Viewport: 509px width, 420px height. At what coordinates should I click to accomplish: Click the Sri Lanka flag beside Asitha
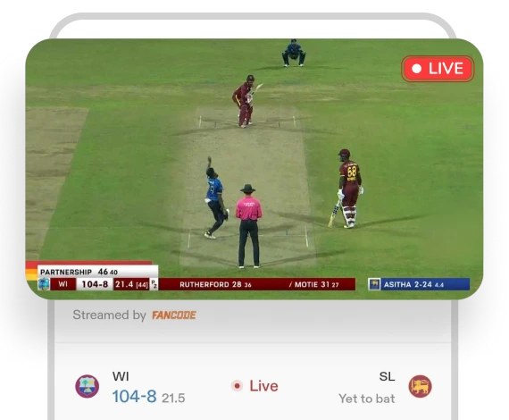point(374,284)
